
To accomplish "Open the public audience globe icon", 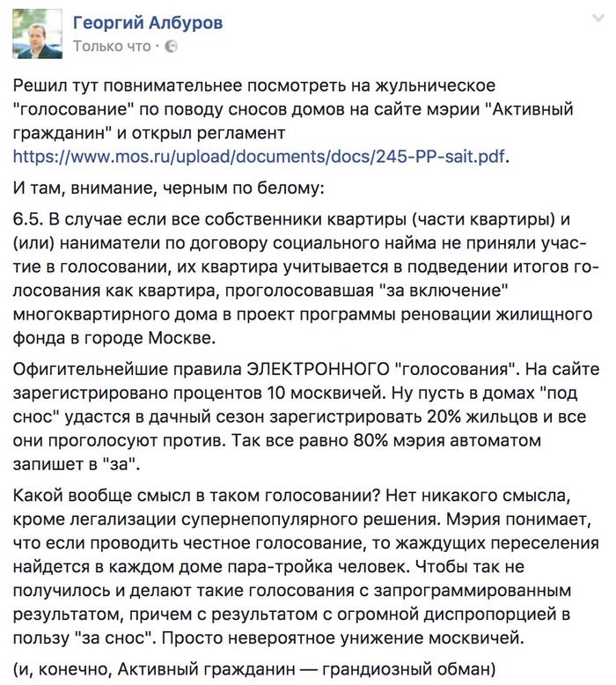I will [171, 47].
